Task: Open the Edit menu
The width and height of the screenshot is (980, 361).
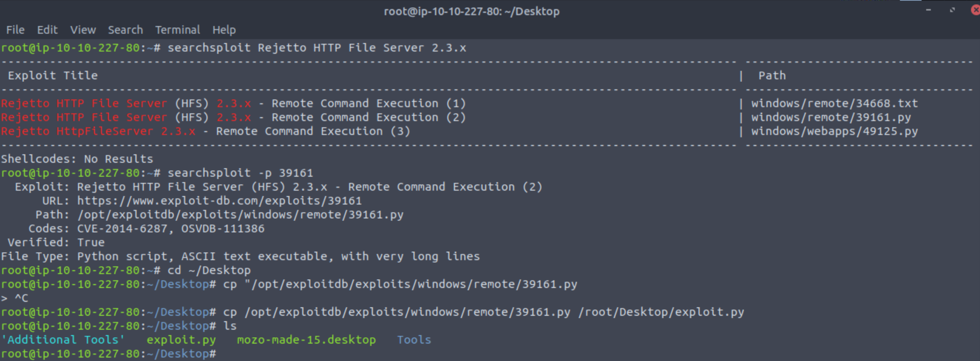Action: tap(47, 30)
